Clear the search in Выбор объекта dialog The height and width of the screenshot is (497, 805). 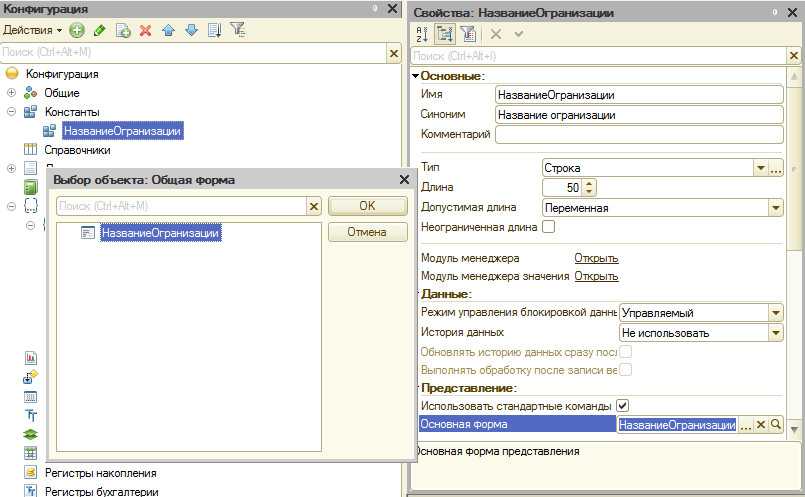tap(314, 207)
